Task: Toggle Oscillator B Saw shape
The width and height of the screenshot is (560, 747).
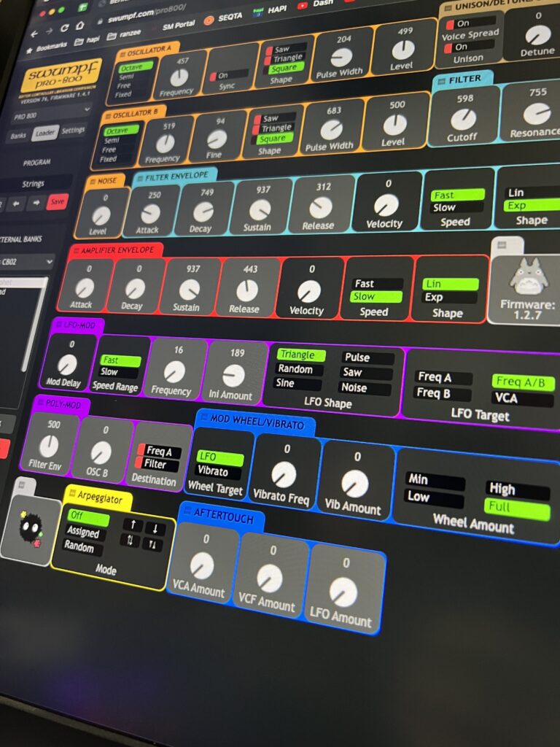Action: (x=274, y=118)
